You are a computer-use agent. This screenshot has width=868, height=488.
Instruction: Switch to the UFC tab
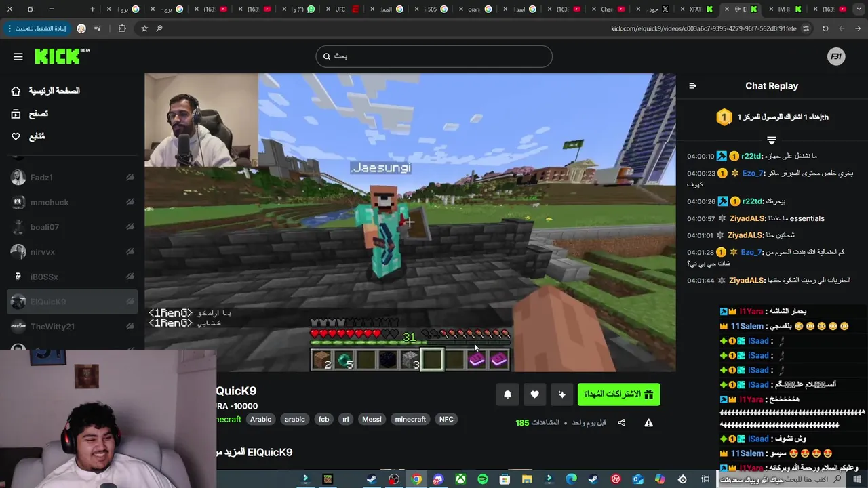344,9
